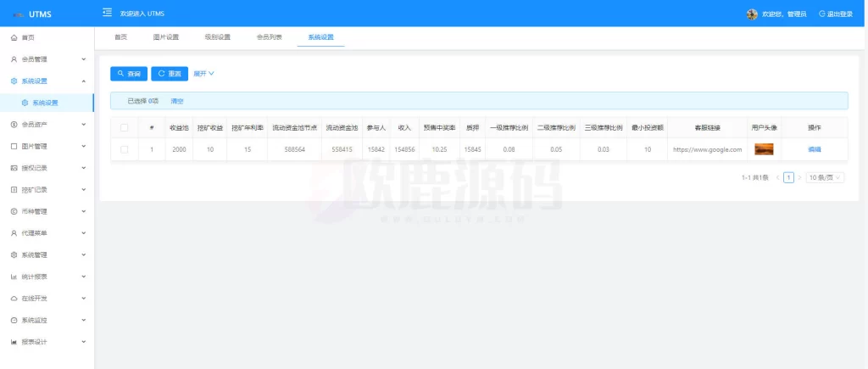Expand the 系统监控 menu chevron
The width and height of the screenshot is (868, 369).
tap(84, 321)
